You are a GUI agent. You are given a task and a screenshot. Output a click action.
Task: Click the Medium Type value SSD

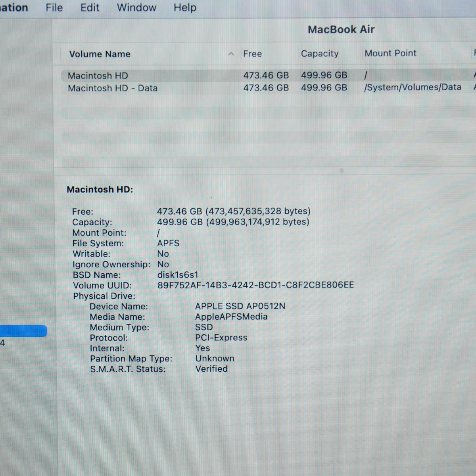point(204,327)
